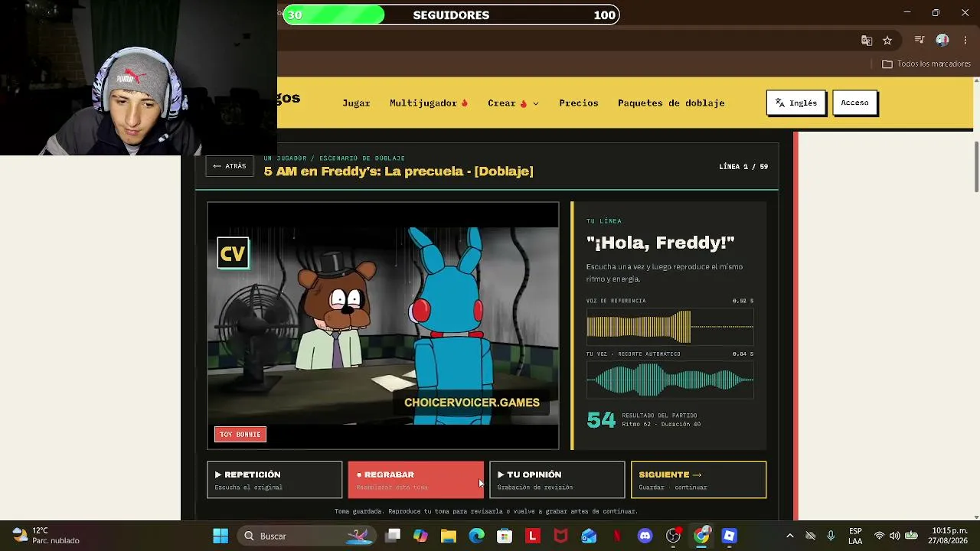Click the Seguidores follower goal progress bar

451,15
